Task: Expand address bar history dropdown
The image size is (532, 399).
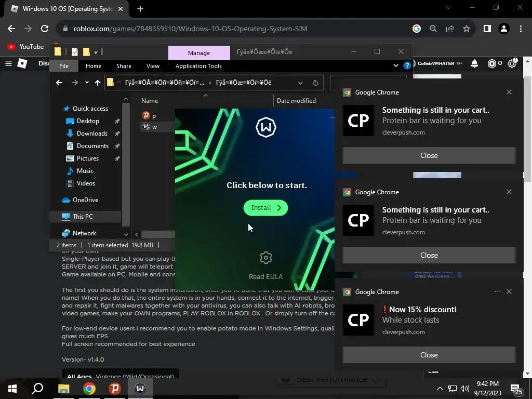Action: [300, 83]
